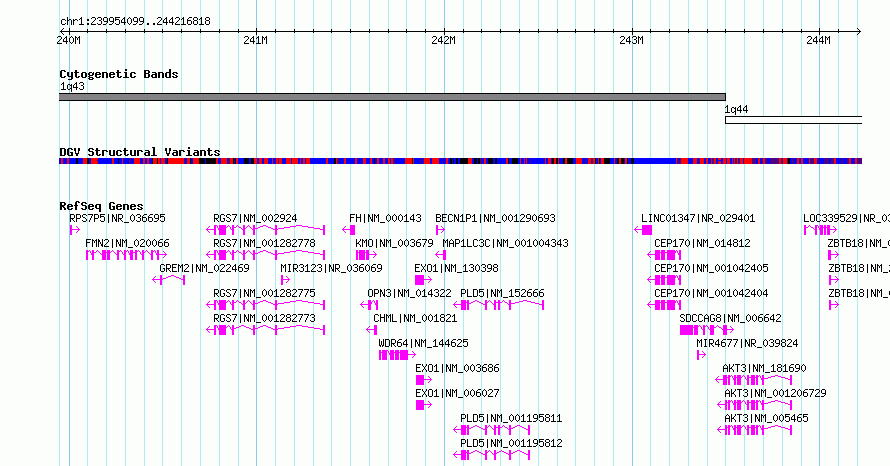Click the RGS7|NM_001282773 transcript label
This screenshot has width=890, height=466.
[x=265, y=318]
